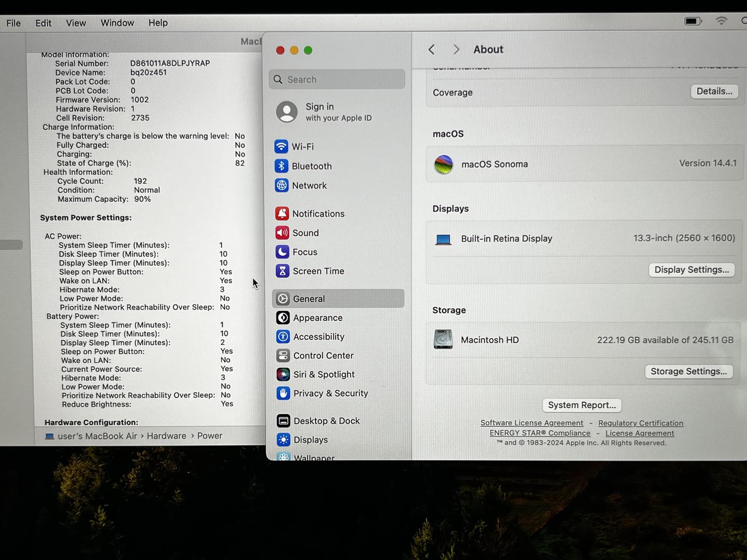The width and height of the screenshot is (747, 560).
Task: Focus the Search field in settings
Action: (337, 79)
